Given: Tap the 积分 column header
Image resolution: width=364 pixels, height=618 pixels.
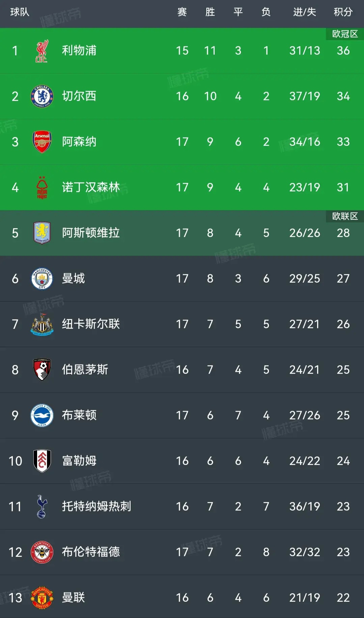Looking at the screenshot, I should [343, 12].
